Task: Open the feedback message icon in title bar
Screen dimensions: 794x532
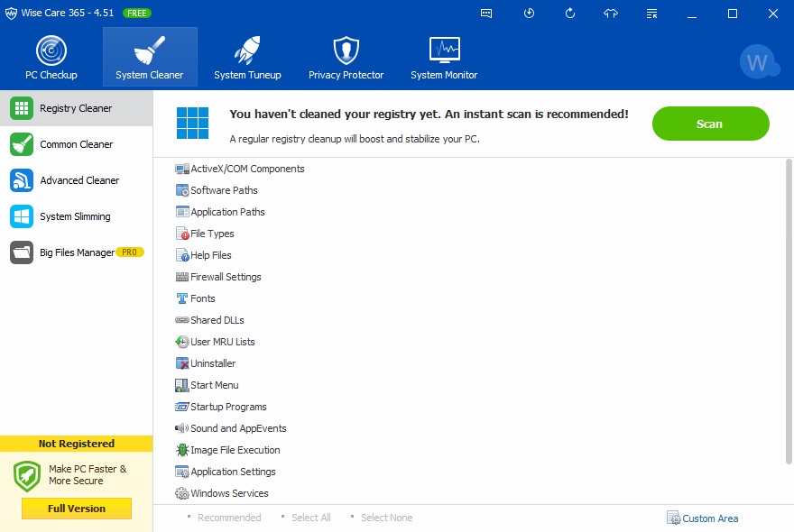Action: 486,14
